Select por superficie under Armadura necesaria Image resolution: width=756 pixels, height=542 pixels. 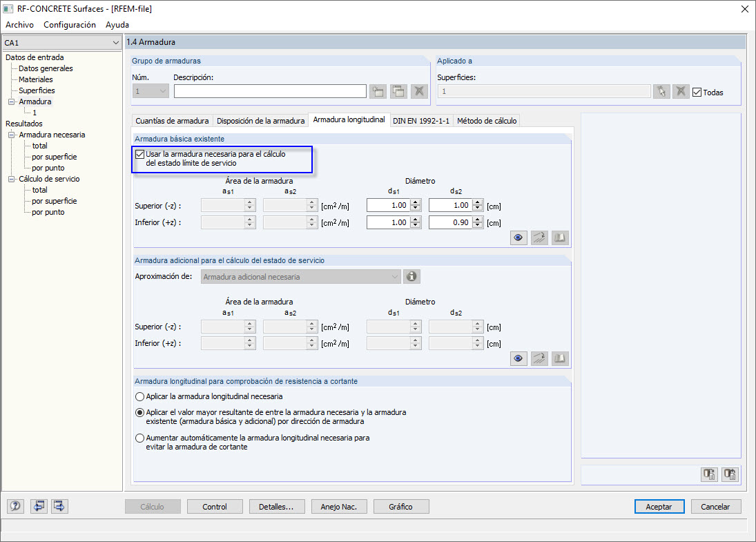[x=55, y=157]
